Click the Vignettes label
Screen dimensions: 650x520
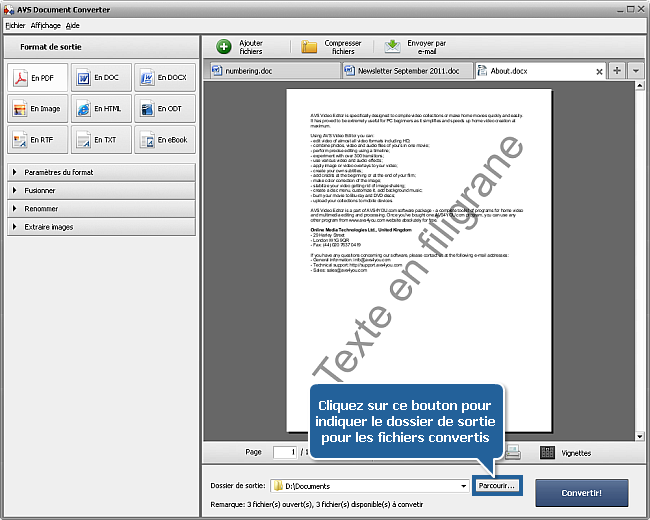coord(576,453)
